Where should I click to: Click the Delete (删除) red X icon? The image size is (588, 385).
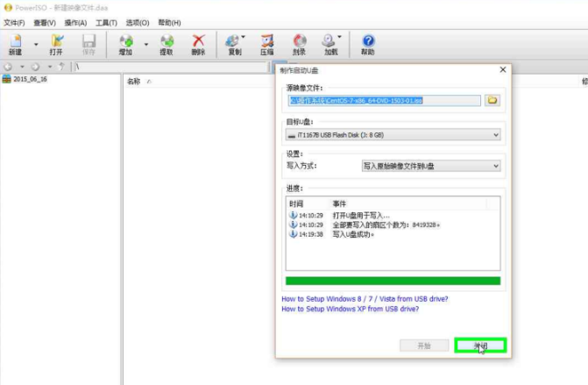click(x=199, y=43)
